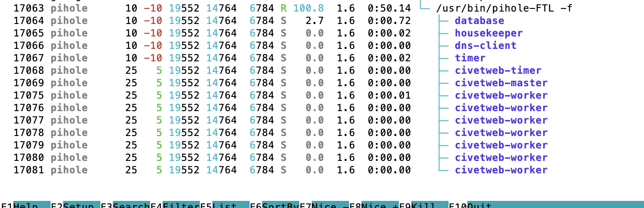This screenshot has height=208, width=644.
Task: Click civetweb-worker thread of PID 17079
Action: 501,145
